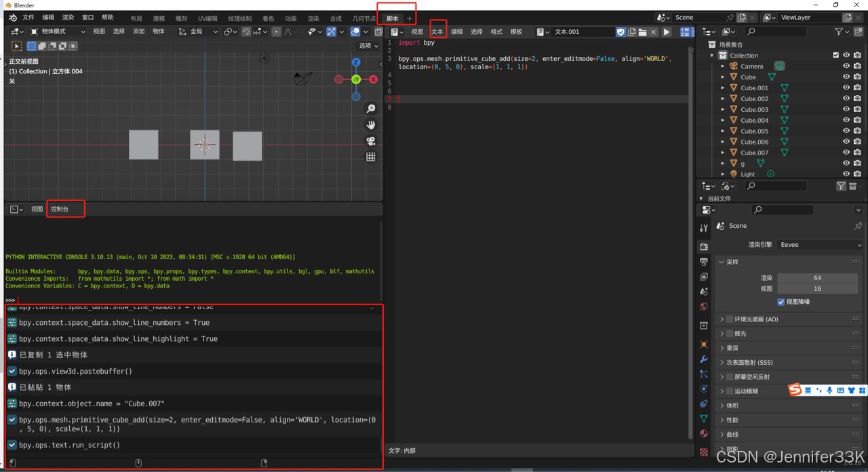This screenshot has height=472, width=868.
Task: Open the Render properties tab
Action: click(704, 246)
